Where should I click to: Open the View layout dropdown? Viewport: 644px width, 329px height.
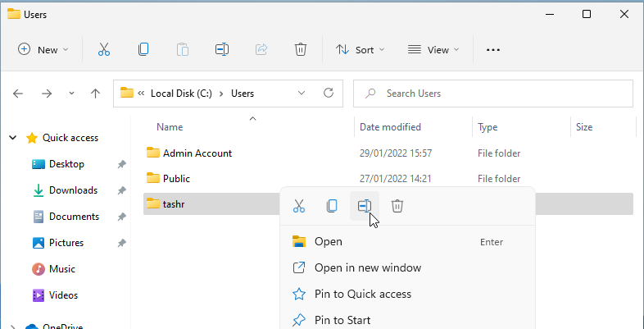tap(433, 49)
